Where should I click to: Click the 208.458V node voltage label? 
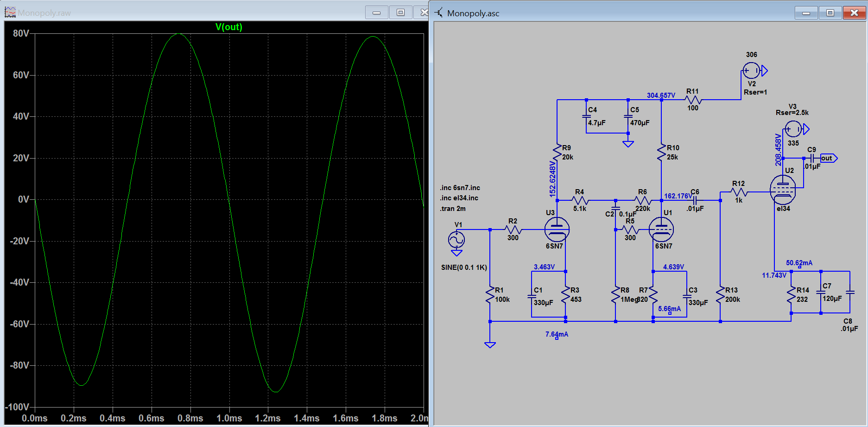(778, 150)
